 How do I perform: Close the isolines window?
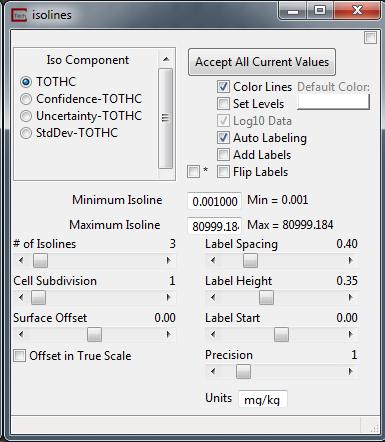[x=357, y=11]
